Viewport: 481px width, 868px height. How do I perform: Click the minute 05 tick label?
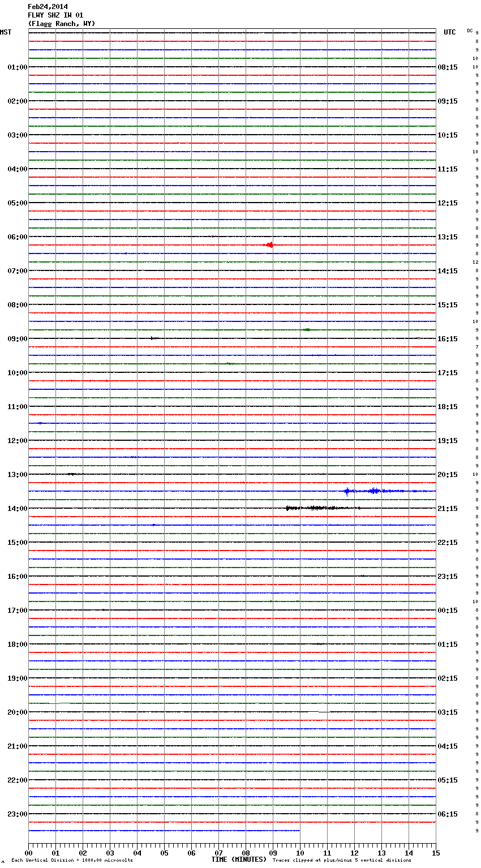coord(164,853)
